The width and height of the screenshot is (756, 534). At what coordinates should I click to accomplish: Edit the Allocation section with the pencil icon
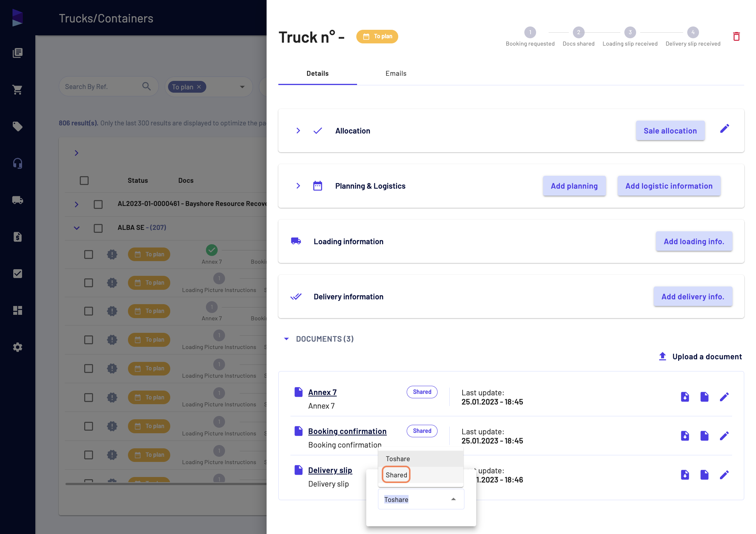(724, 129)
